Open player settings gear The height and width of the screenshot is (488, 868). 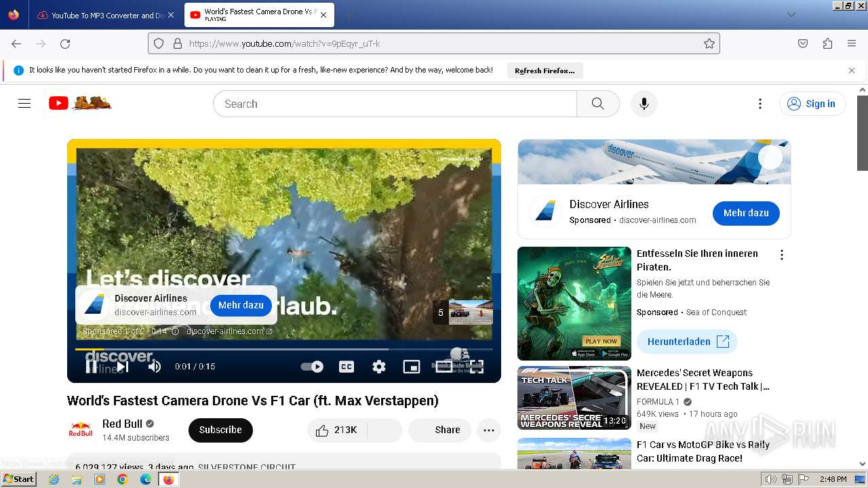coord(379,367)
